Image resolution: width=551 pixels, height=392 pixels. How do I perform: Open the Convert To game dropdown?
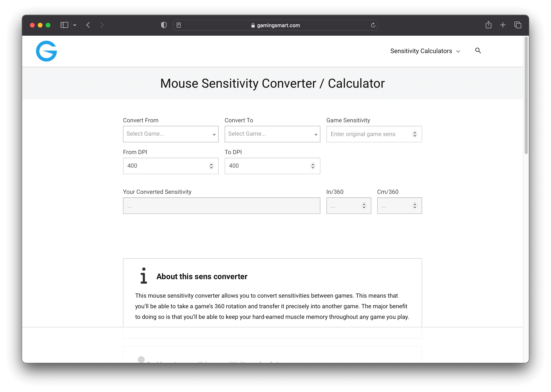[272, 134]
